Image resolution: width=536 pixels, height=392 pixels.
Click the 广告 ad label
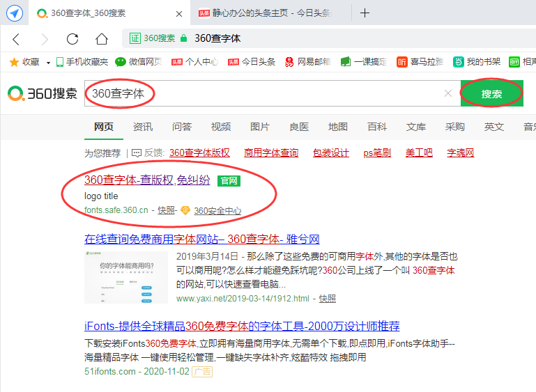point(202,372)
